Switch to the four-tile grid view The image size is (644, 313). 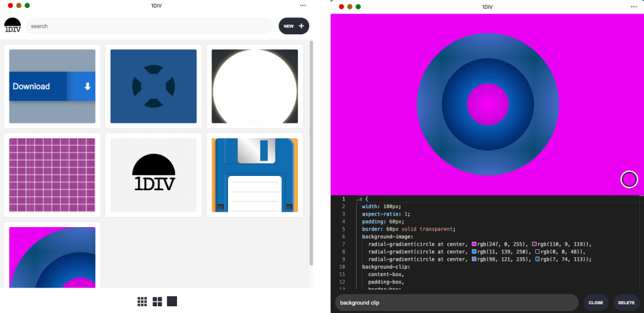(x=157, y=302)
